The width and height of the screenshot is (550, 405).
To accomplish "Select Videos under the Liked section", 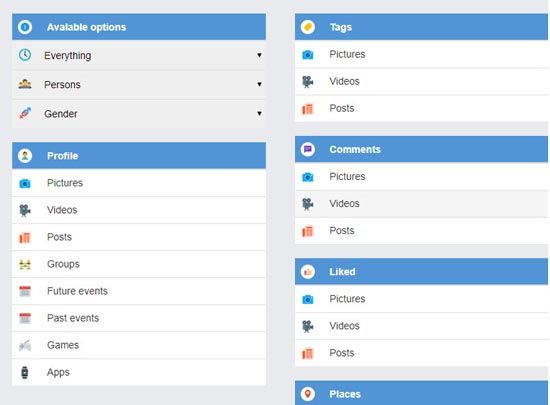I will pyautogui.click(x=421, y=326).
